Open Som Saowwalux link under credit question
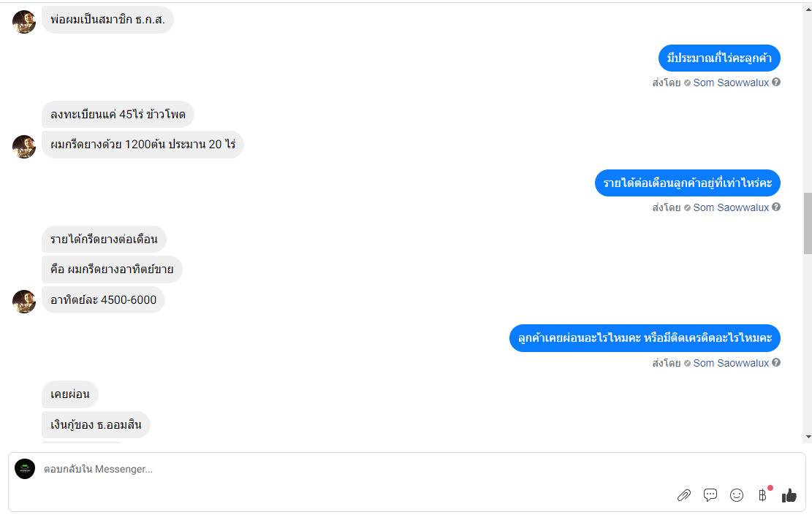812x520 pixels. click(x=731, y=363)
